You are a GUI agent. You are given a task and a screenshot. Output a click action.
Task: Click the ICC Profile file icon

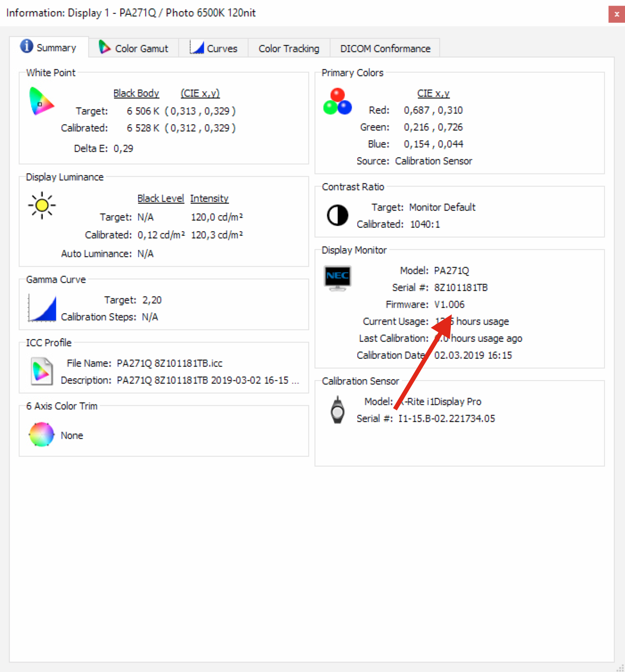pyautogui.click(x=42, y=371)
